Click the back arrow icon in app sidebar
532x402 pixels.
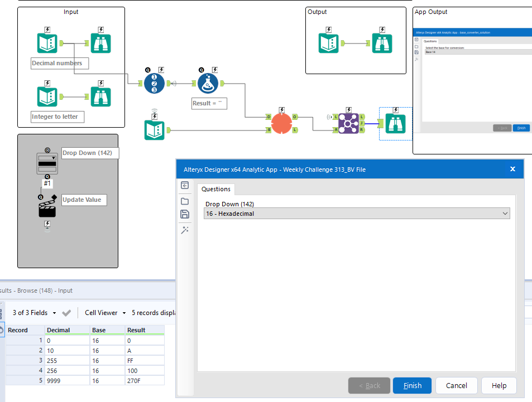(185, 186)
